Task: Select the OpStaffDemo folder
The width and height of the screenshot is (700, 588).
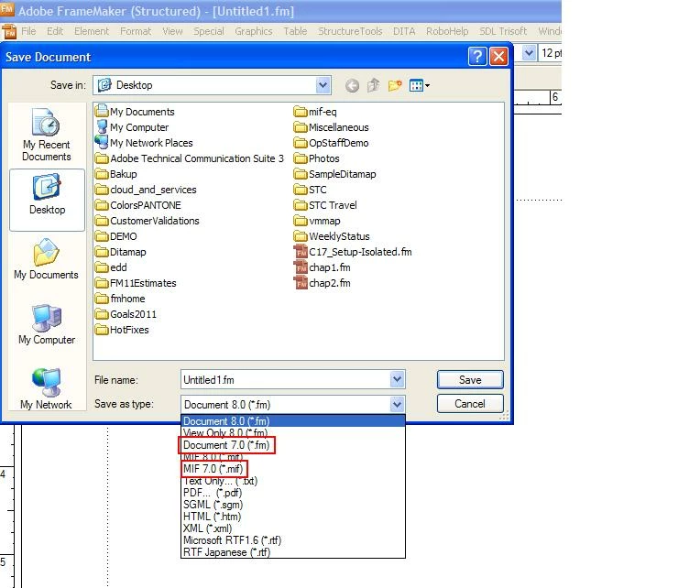Action: tap(332, 143)
